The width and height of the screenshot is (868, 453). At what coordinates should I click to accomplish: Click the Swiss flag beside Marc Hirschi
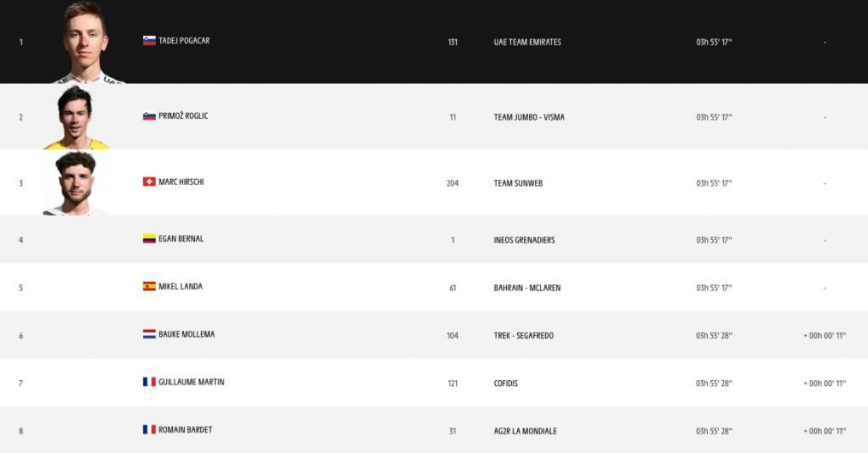pos(149,182)
